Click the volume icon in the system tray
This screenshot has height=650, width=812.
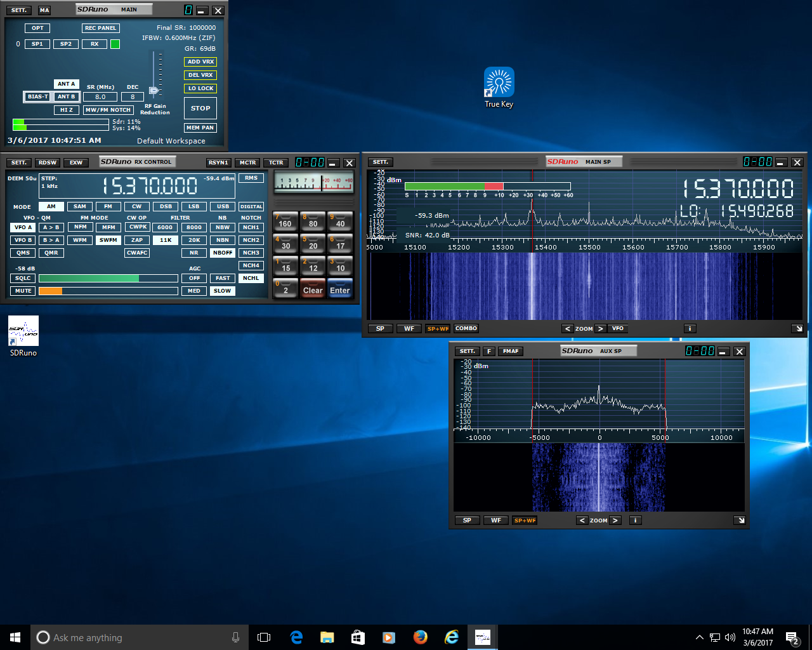coord(730,637)
